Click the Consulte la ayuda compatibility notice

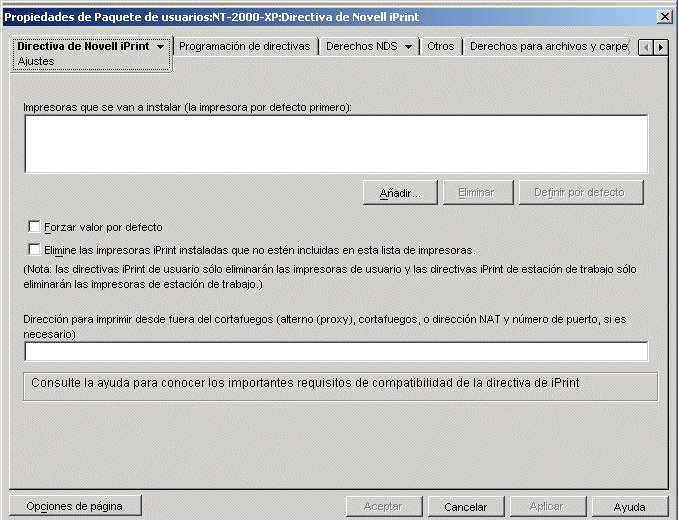click(340, 386)
